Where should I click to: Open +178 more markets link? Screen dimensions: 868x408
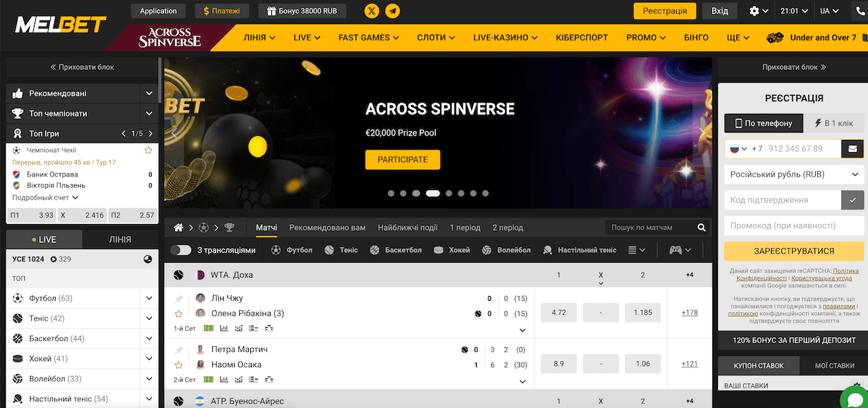point(690,312)
